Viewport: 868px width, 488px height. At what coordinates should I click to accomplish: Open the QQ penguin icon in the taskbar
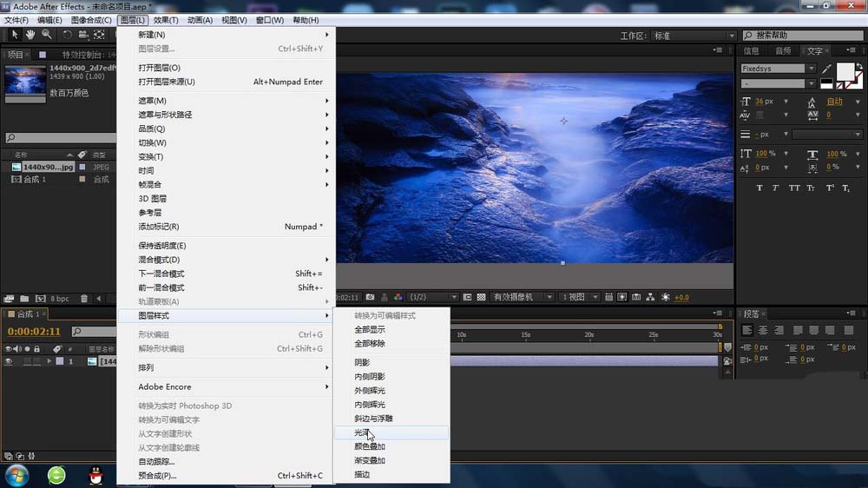(x=97, y=475)
